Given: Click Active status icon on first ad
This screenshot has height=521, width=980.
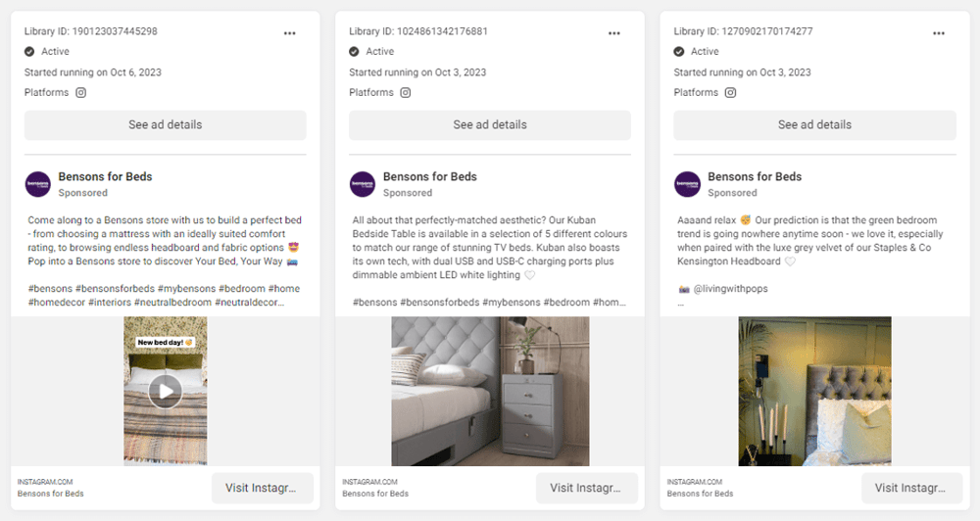Looking at the screenshot, I should (29, 51).
